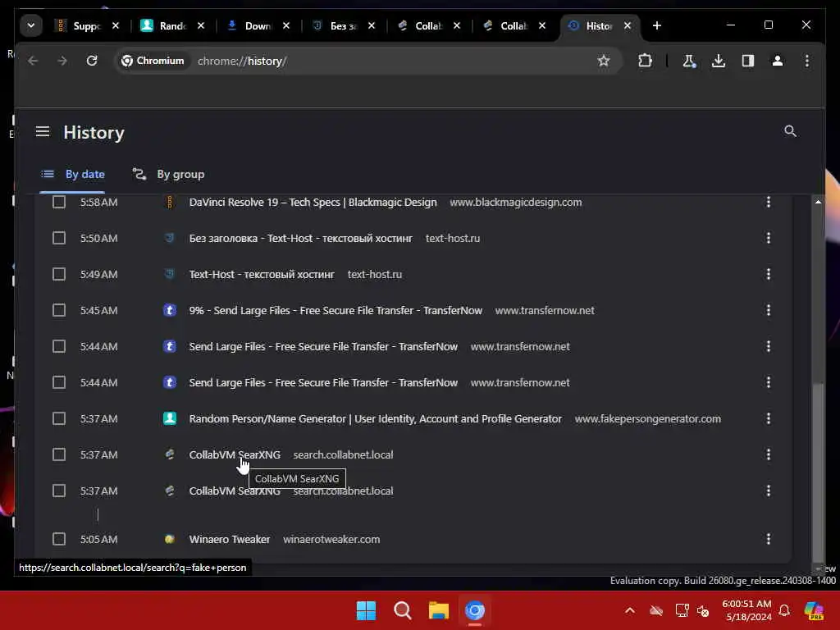
Task: Open more actions for 5:49 AM Text-Host
Action: tap(768, 274)
